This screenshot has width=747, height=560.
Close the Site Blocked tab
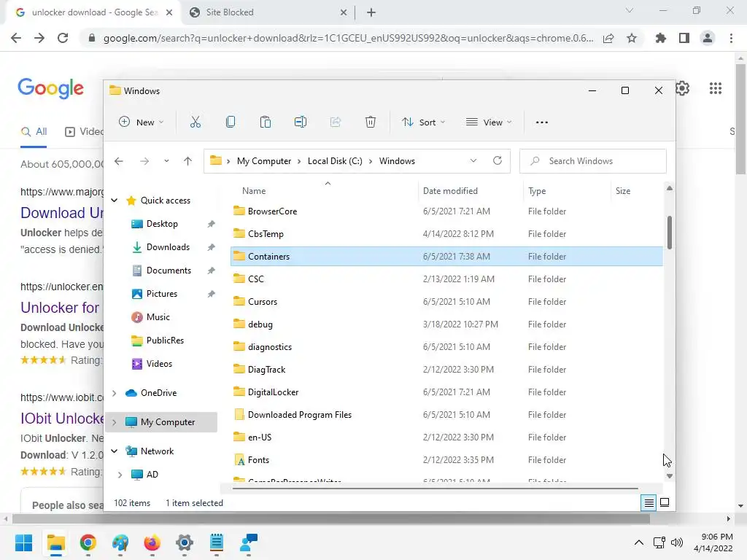(344, 13)
